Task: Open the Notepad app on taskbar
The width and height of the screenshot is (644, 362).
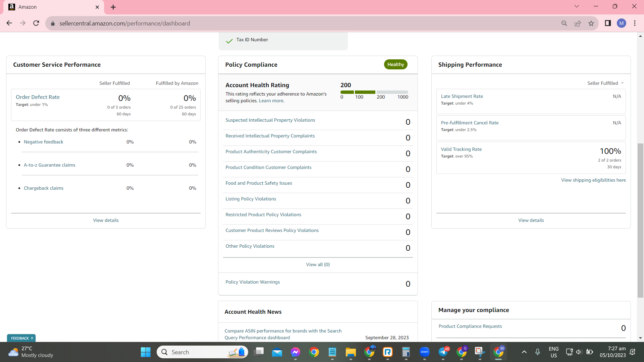Action: click(x=332, y=352)
